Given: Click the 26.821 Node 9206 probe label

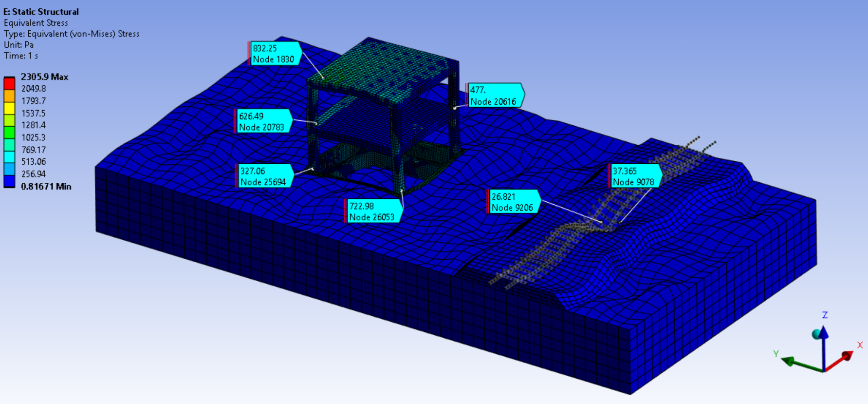Looking at the screenshot, I should (514, 202).
